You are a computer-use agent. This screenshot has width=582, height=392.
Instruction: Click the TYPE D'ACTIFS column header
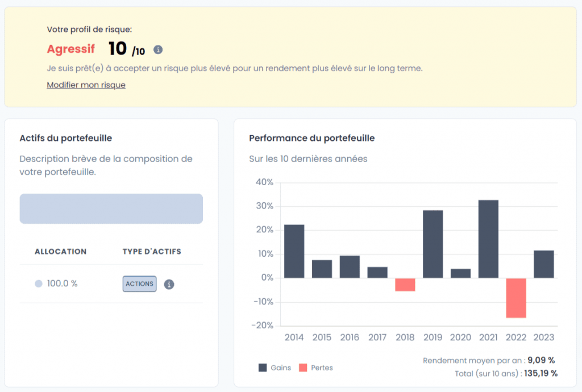(x=152, y=251)
